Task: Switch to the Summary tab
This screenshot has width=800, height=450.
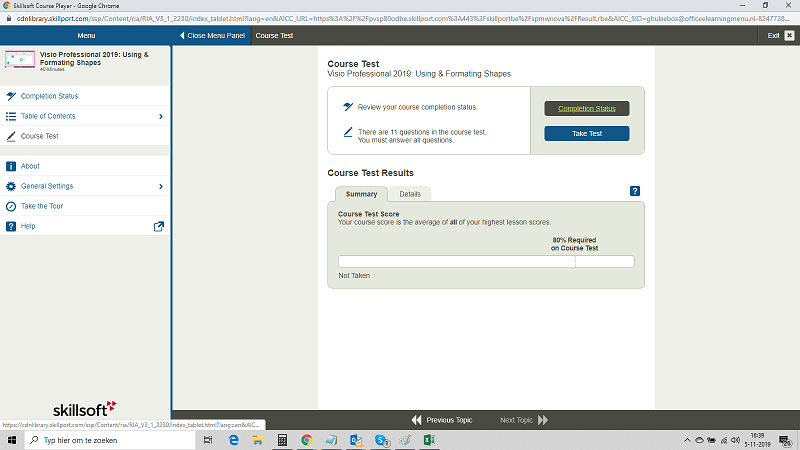Action: [x=361, y=194]
